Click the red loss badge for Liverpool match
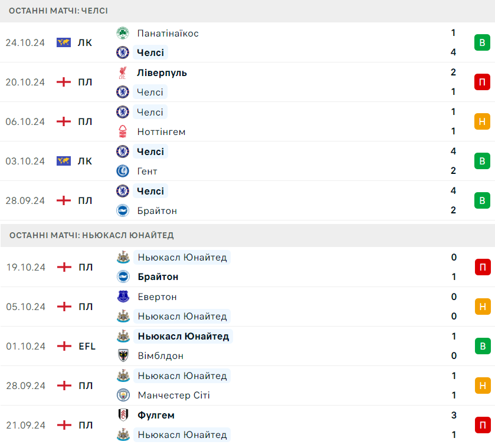This screenshot has height=448, width=495. click(x=482, y=82)
